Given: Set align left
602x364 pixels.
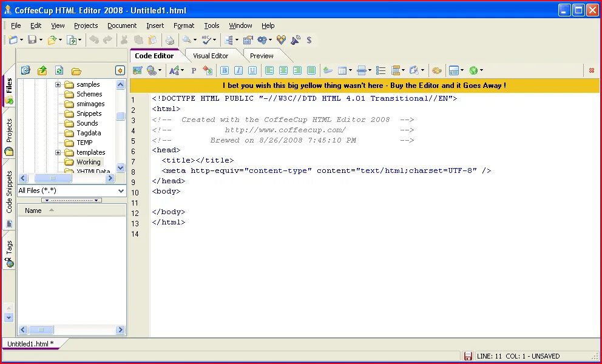Looking at the screenshot, I should coord(269,70).
